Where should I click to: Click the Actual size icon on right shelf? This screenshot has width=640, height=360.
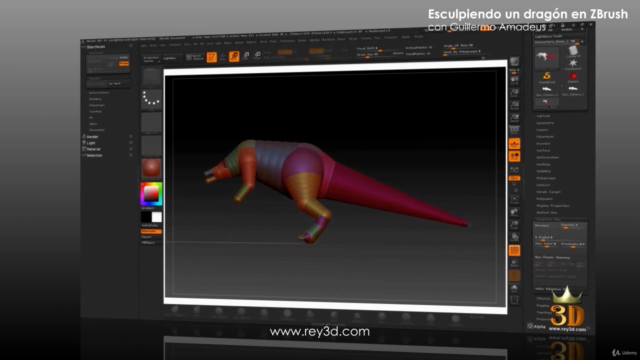[514, 106]
